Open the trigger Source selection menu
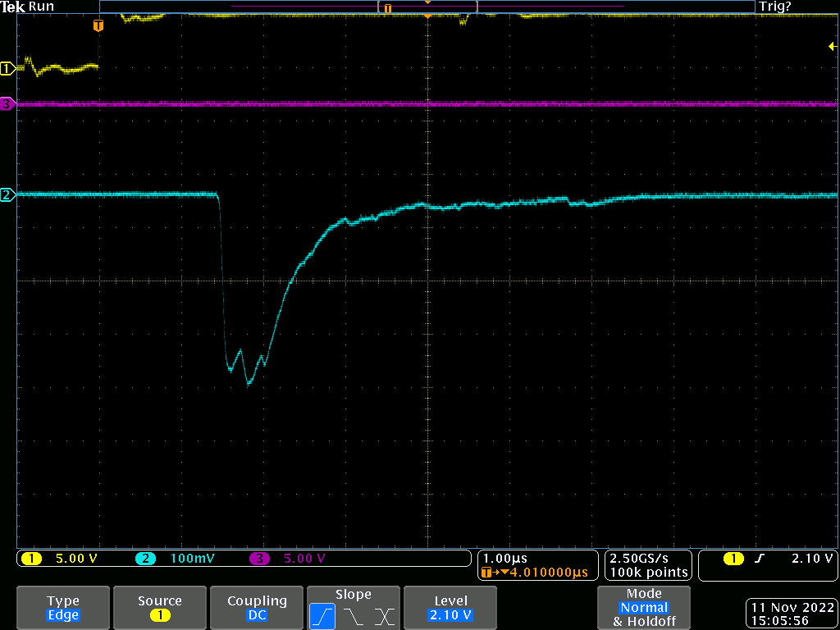 pyautogui.click(x=159, y=608)
